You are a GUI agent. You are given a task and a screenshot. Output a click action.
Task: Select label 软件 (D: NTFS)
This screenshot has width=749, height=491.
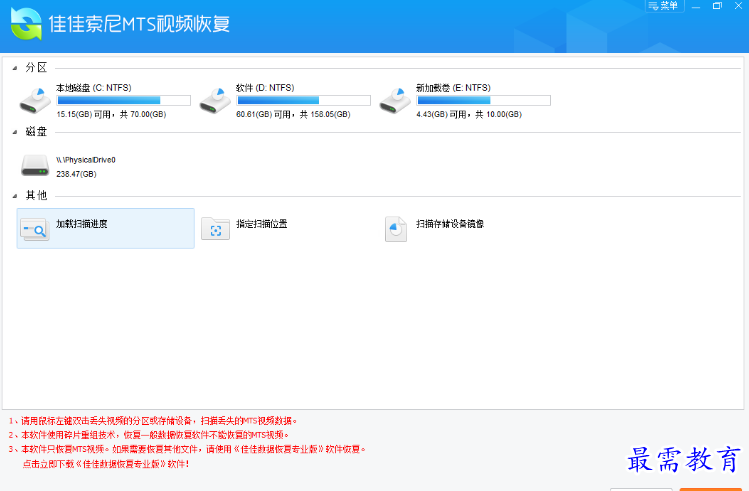[x=265, y=88]
